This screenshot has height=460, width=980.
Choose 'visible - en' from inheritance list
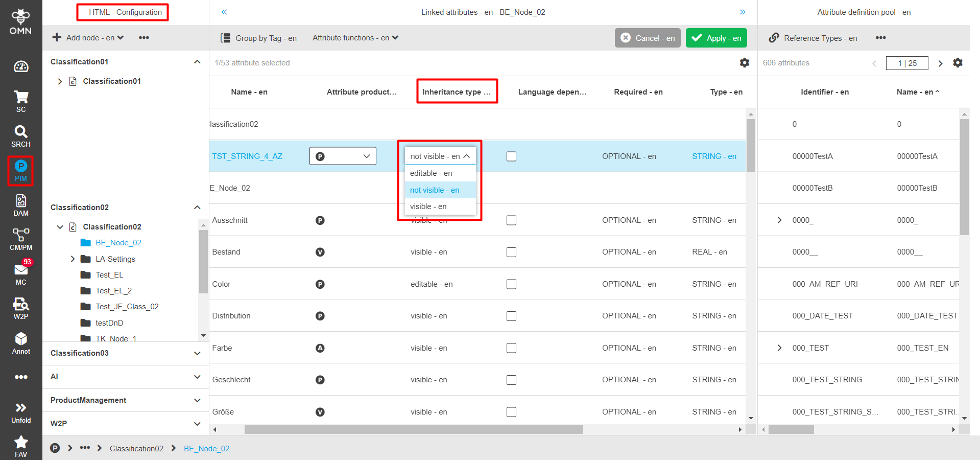click(428, 206)
